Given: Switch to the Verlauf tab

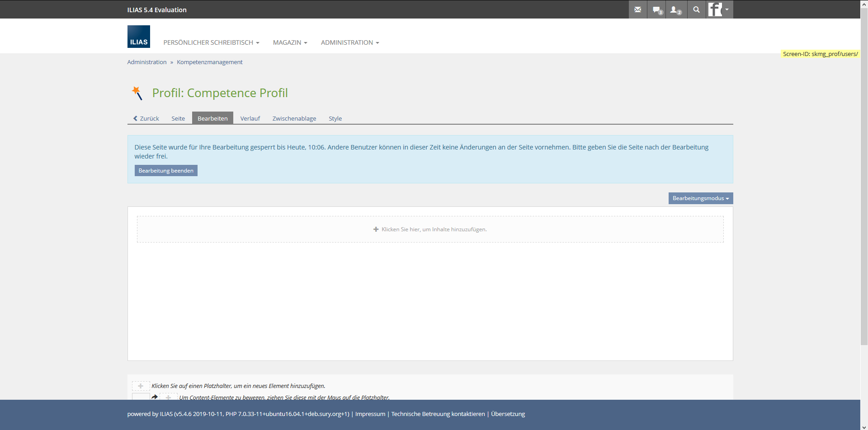Looking at the screenshot, I should coord(250,118).
